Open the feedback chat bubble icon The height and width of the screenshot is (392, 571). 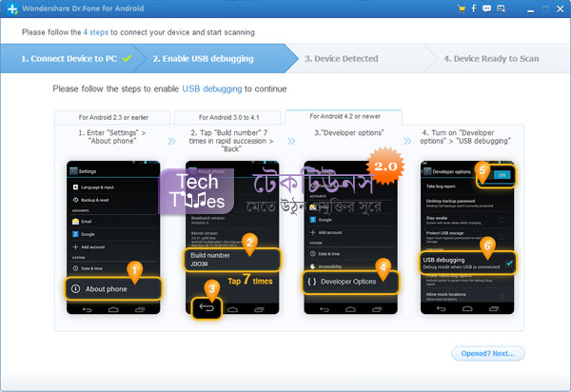point(486,9)
